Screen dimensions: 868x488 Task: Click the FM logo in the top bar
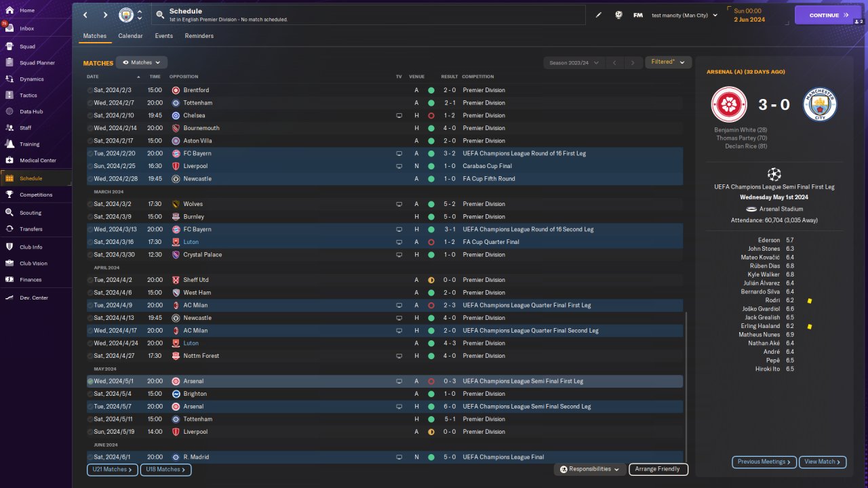[638, 15]
